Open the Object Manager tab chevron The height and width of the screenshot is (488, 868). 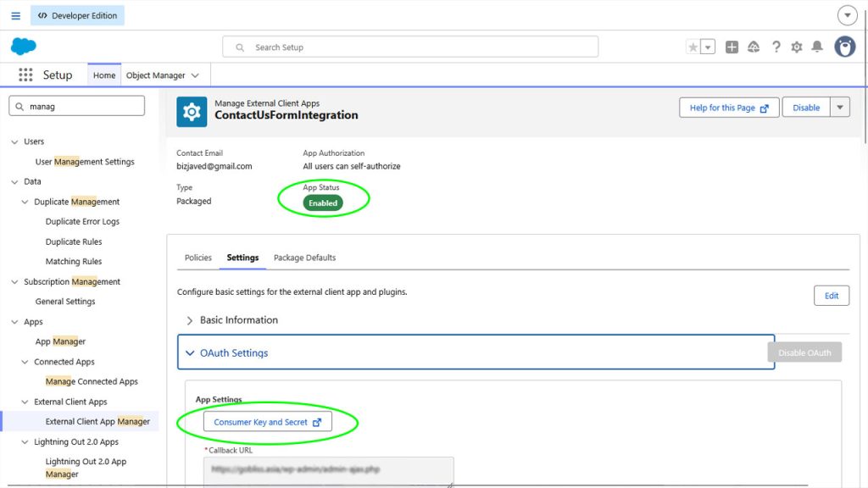click(195, 75)
